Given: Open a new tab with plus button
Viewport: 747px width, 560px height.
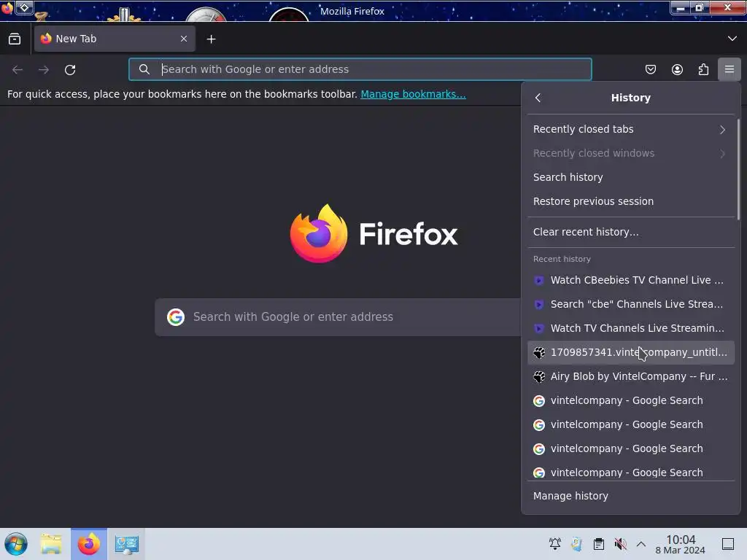Looking at the screenshot, I should [211, 39].
